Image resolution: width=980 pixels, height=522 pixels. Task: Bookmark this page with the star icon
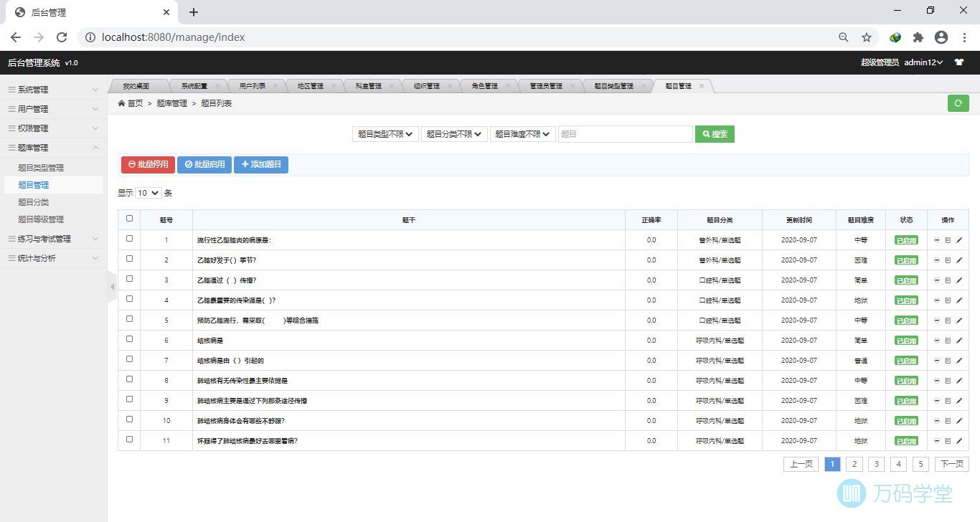pos(867,37)
